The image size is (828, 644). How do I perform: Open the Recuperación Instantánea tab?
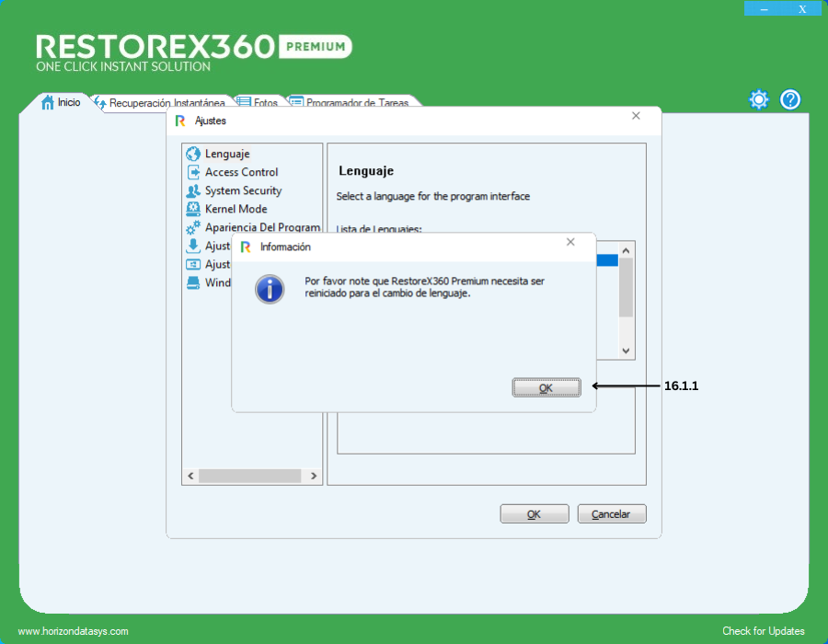[166, 104]
